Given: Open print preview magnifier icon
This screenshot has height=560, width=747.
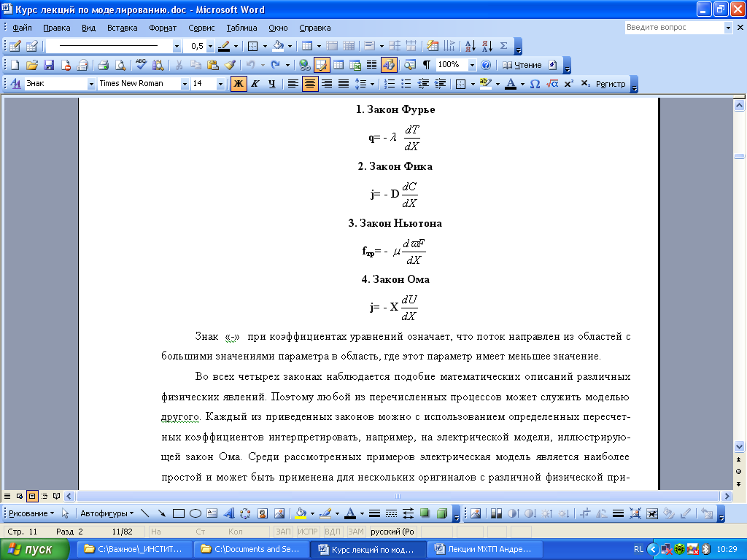Looking at the screenshot, I should pos(120,65).
